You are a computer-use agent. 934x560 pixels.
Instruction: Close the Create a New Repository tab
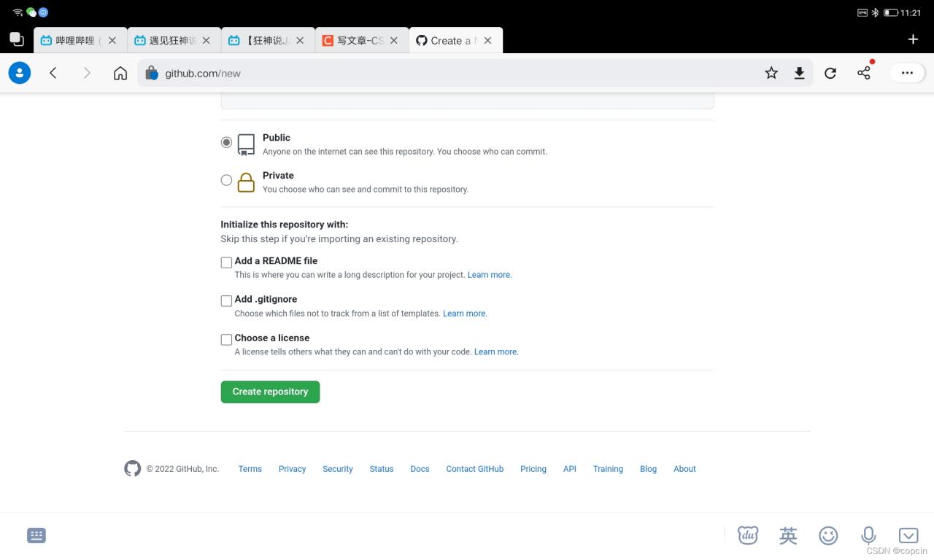488,41
